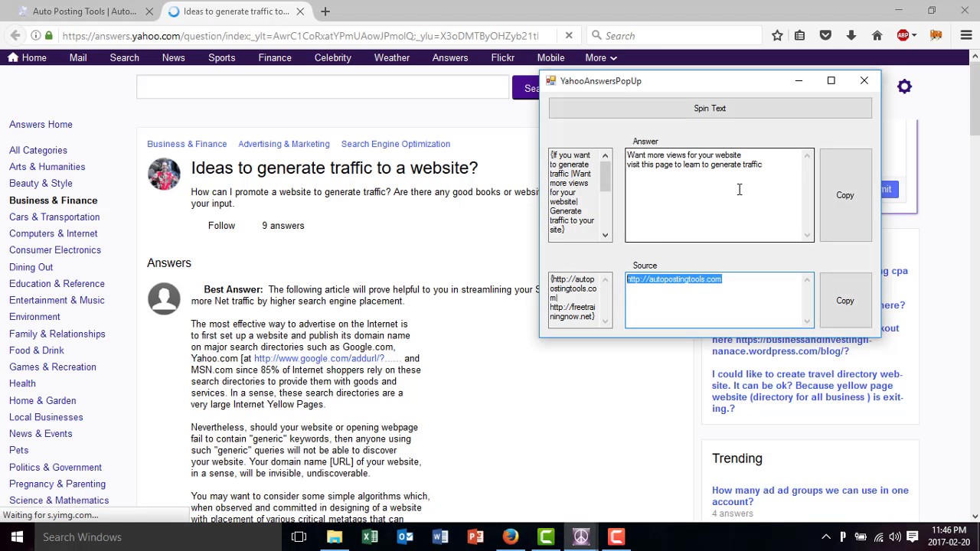Image resolution: width=980 pixels, height=551 pixels.
Task: Click the asker's profile avatar
Action: click(x=164, y=174)
